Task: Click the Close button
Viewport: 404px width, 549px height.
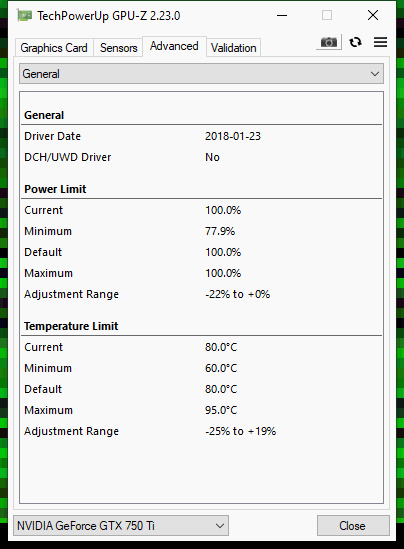Action: pyautogui.click(x=353, y=526)
